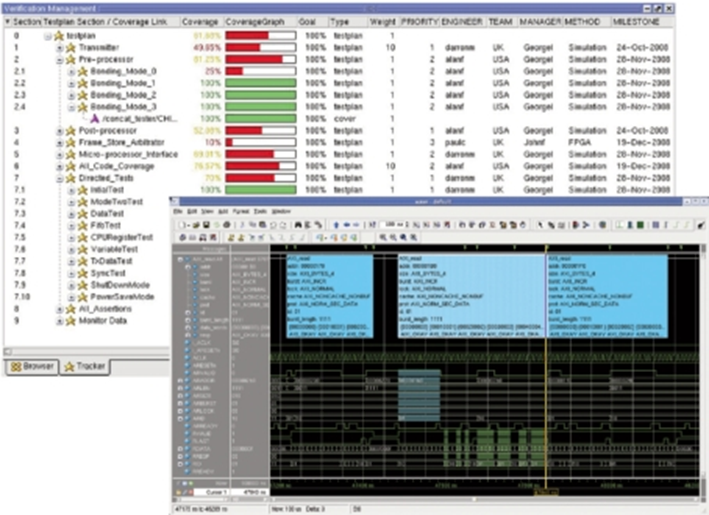Image resolution: width=709 pixels, height=515 pixels.
Task: Click the star icon next to Monitor Data
Action: coord(70,321)
